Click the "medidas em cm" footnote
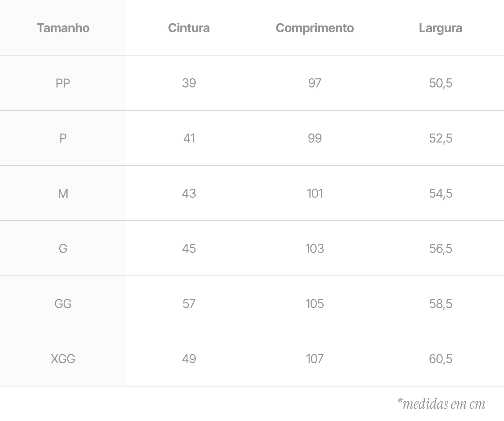The height and width of the screenshot is (421, 504). pos(441,404)
